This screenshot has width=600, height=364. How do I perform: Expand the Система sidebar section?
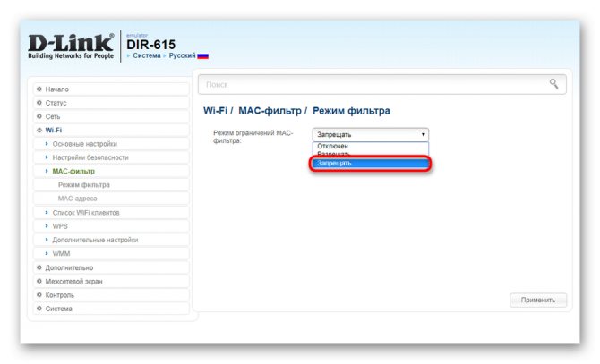(111, 309)
